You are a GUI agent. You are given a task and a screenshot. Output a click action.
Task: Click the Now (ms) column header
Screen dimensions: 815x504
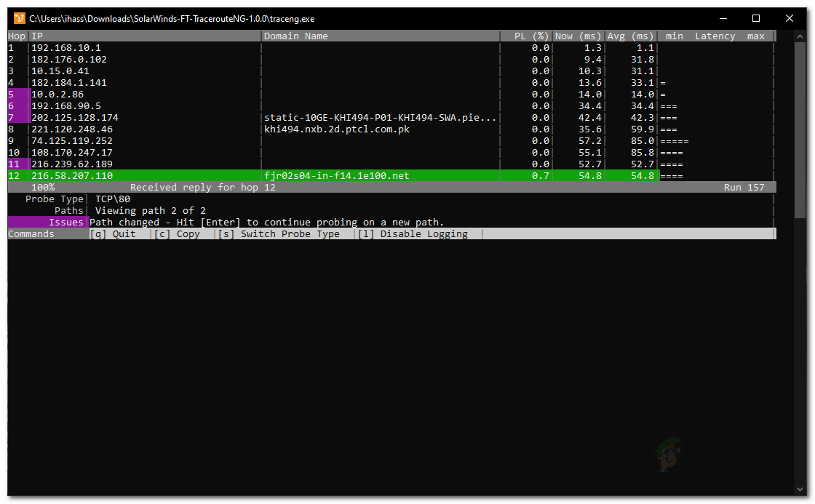pos(578,36)
